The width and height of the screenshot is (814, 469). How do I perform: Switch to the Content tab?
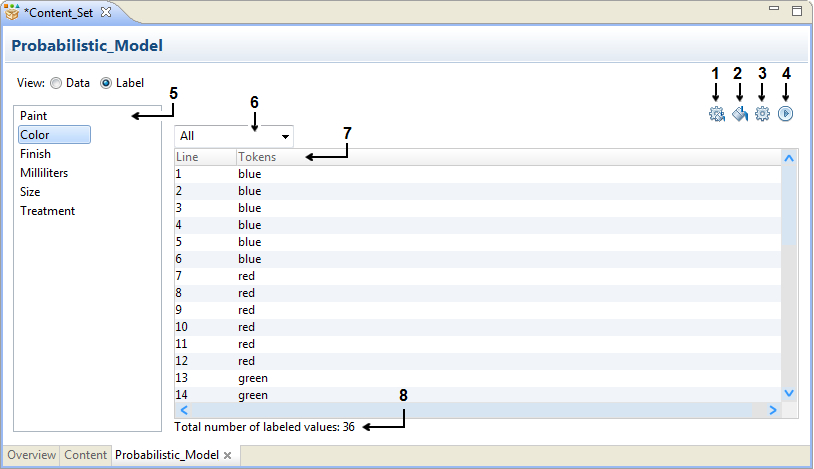click(x=86, y=455)
